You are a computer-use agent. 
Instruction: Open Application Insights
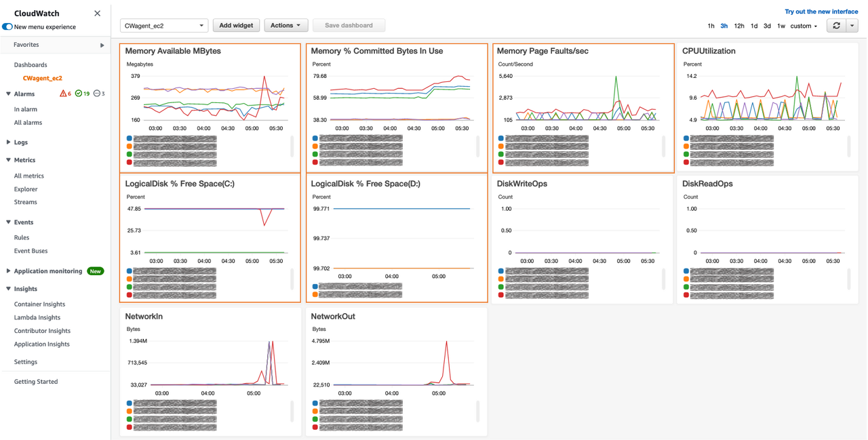41,344
